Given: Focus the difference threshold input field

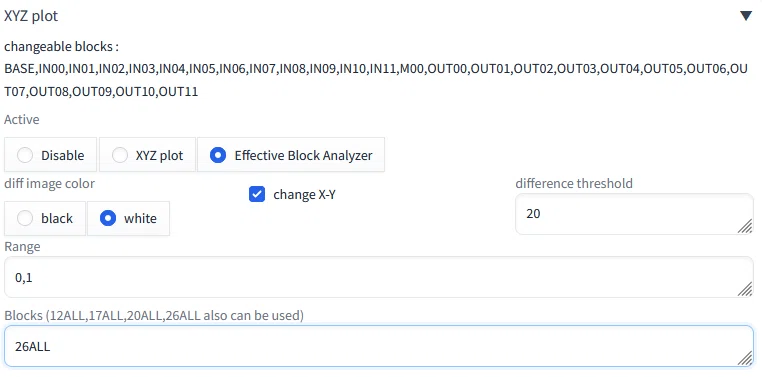Looking at the screenshot, I should pyautogui.click(x=634, y=214).
